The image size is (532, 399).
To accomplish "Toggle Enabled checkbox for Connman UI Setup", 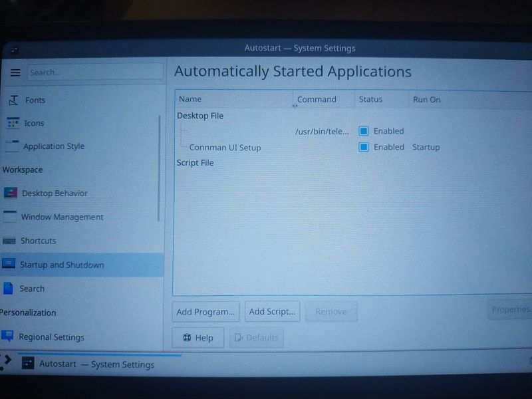I will coord(364,147).
